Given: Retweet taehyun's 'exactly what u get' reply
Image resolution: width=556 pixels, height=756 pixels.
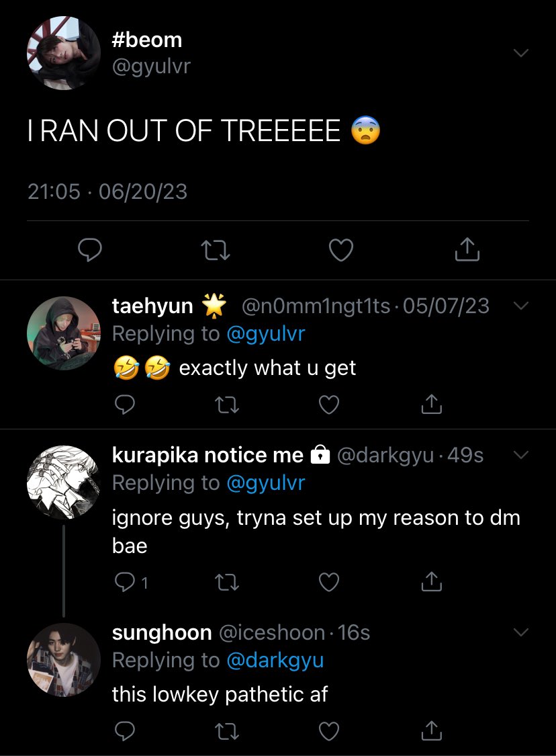Looking at the screenshot, I should pyautogui.click(x=226, y=405).
